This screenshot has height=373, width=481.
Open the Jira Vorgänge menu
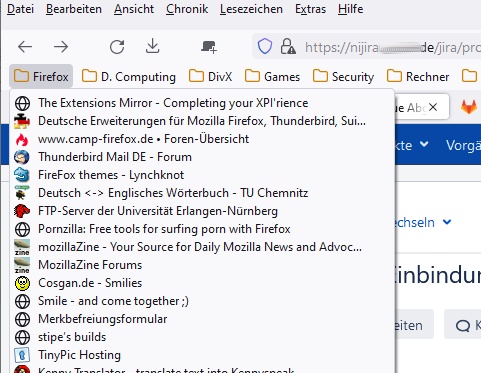pyautogui.click(x=463, y=145)
